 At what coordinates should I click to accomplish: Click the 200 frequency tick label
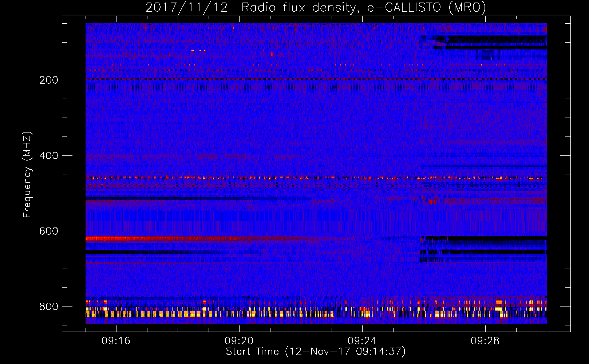tap(49, 80)
